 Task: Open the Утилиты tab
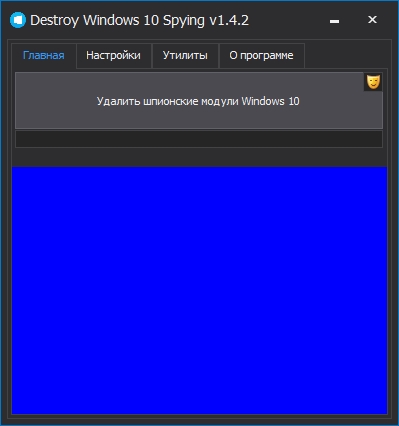point(185,55)
